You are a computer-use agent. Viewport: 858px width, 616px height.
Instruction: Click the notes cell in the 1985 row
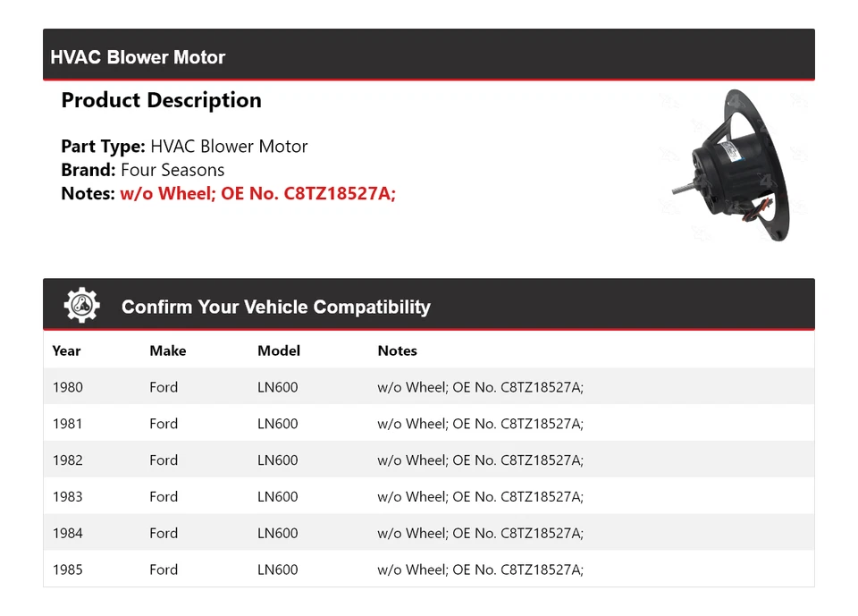coord(480,570)
